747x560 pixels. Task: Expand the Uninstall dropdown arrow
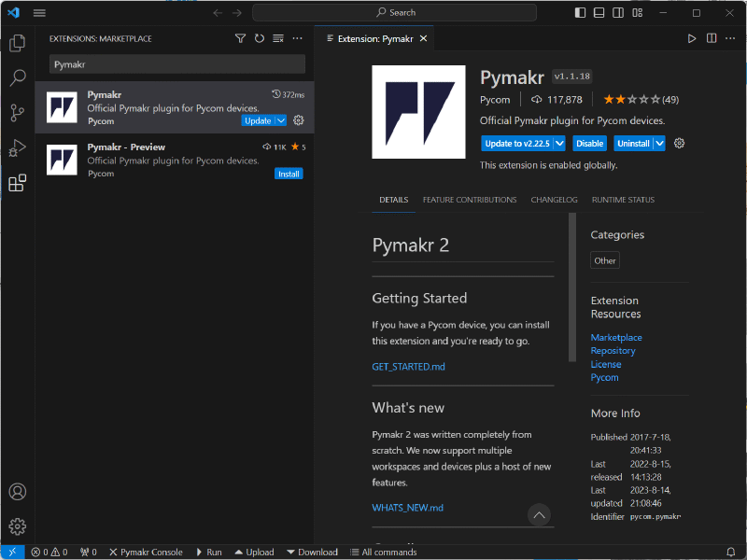pos(659,144)
